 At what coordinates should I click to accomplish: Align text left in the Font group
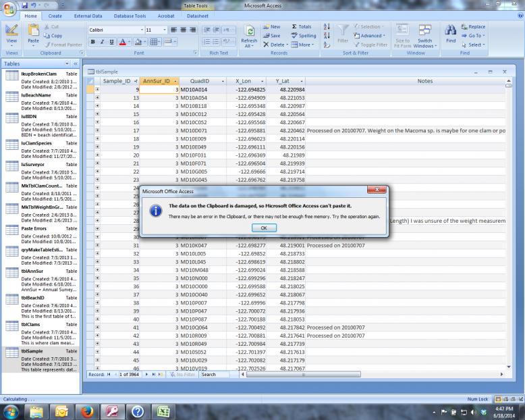point(174,30)
